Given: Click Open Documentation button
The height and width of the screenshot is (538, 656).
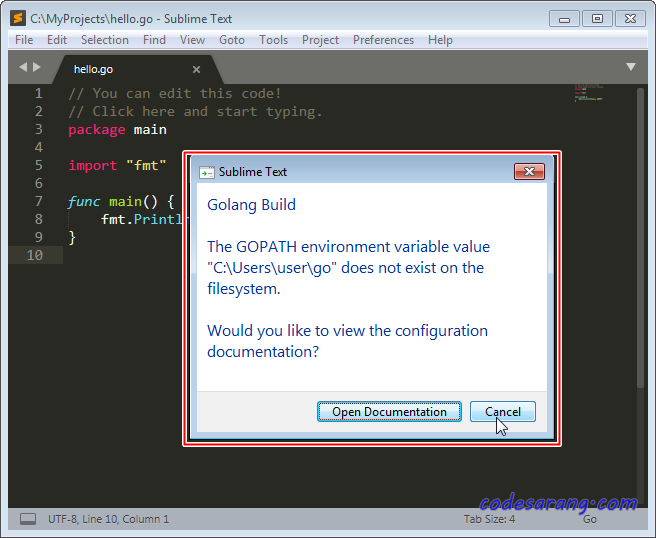Looking at the screenshot, I should pos(389,412).
